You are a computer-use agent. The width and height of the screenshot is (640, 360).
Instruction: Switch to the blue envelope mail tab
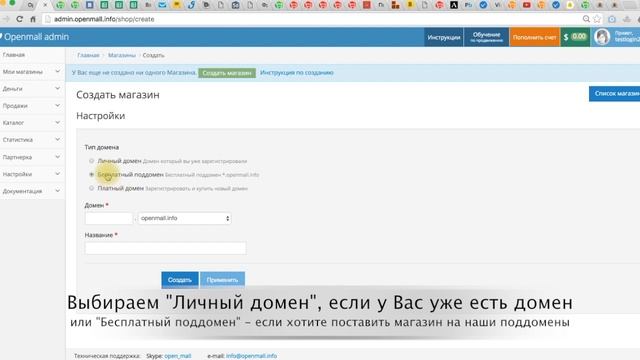tap(162, 5)
